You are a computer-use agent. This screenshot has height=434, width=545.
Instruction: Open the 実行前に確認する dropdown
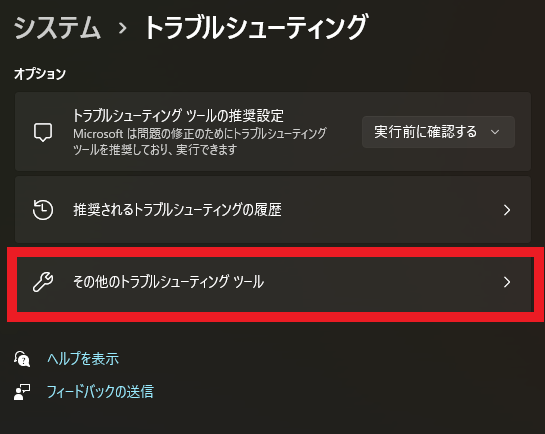pos(438,132)
